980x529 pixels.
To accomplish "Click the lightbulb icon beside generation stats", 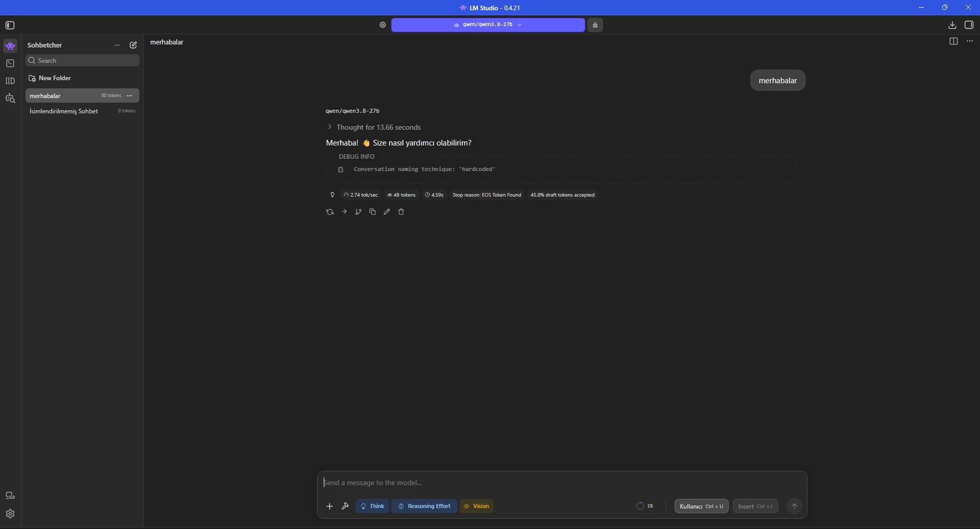I will pos(332,195).
